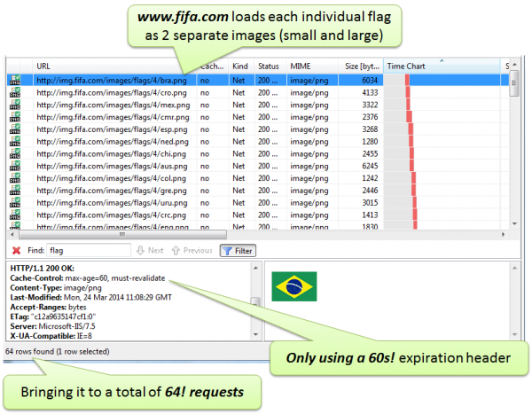Image resolution: width=532 pixels, height=414 pixels.
Task: Click the PNG icon of cro.png row
Action: coord(15,92)
